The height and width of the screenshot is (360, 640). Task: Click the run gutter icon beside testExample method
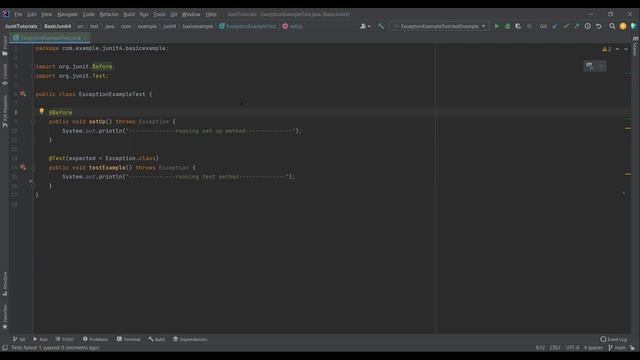point(23,167)
